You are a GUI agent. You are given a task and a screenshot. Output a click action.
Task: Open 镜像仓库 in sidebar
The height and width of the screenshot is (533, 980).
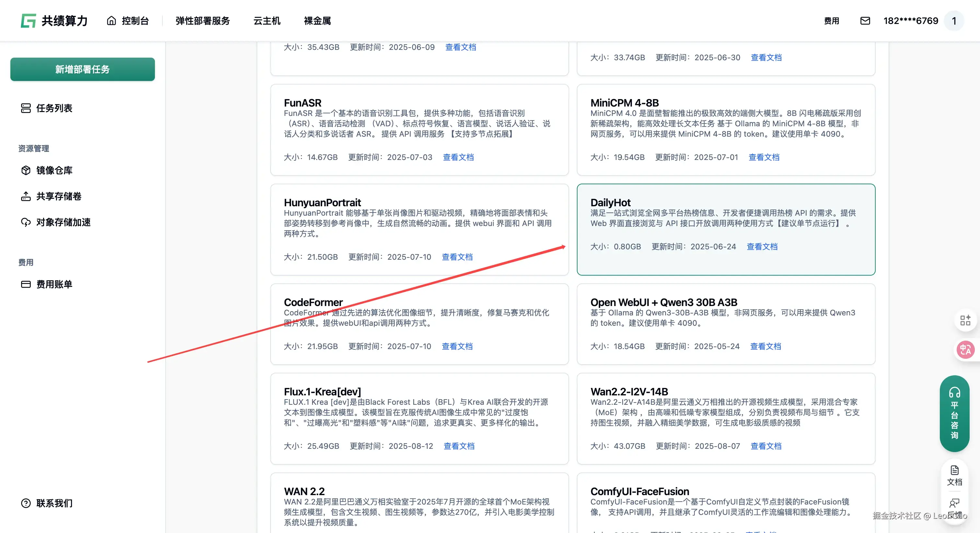(x=54, y=170)
